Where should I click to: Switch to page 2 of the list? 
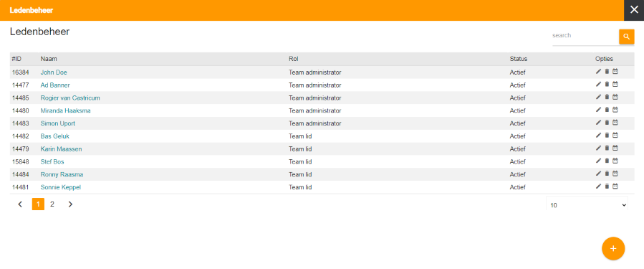coord(52,204)
